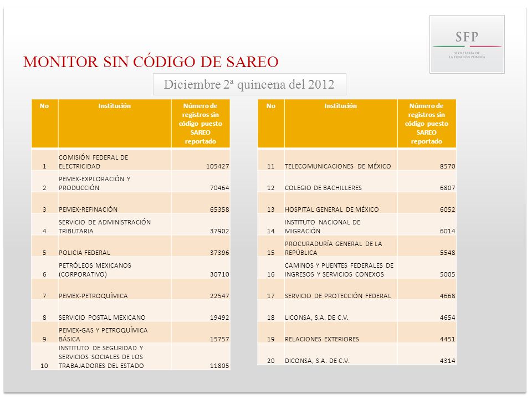Click 'No' header in the left table
The height and width of the screenshot is (399, 532).
point(45,124)
